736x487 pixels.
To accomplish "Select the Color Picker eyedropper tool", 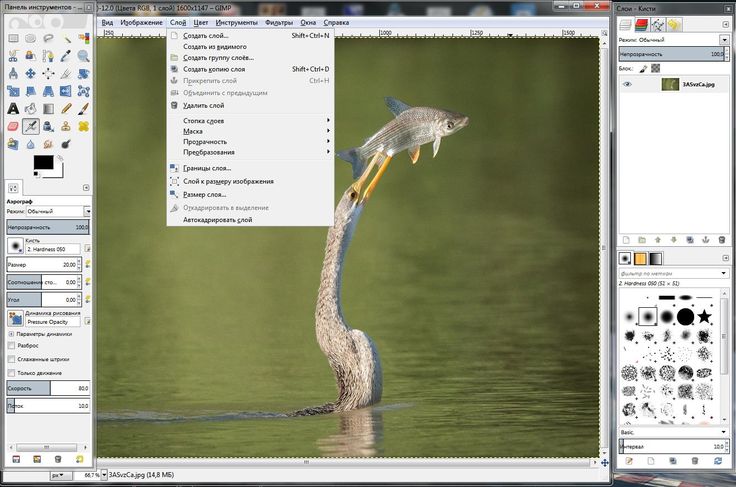I will coord(66,56).
